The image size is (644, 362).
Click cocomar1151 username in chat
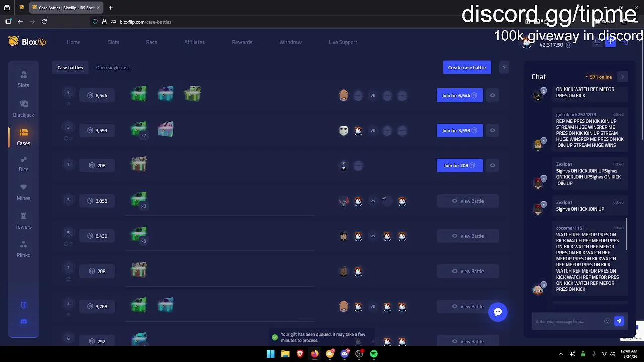[570, 228]
